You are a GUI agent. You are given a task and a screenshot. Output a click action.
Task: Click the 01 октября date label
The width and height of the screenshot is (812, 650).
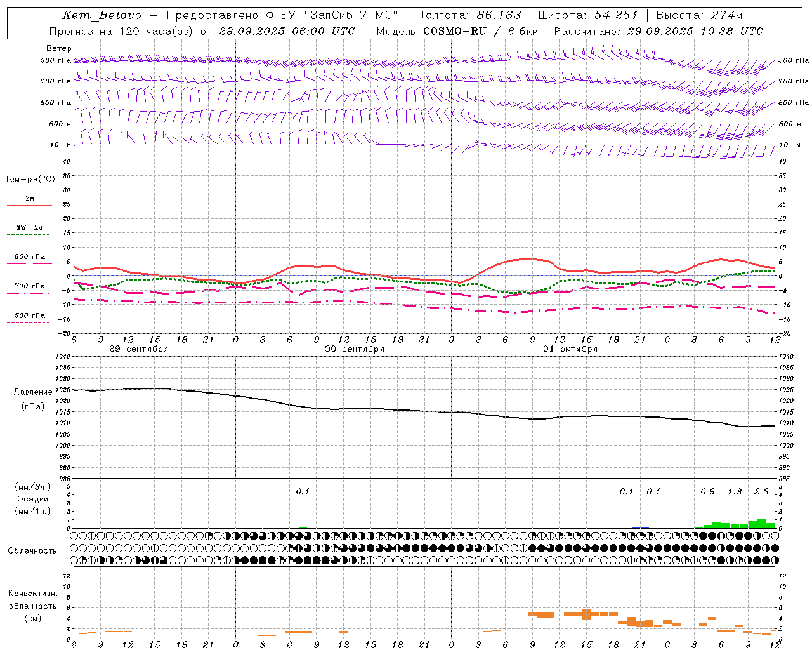[570, 349]
